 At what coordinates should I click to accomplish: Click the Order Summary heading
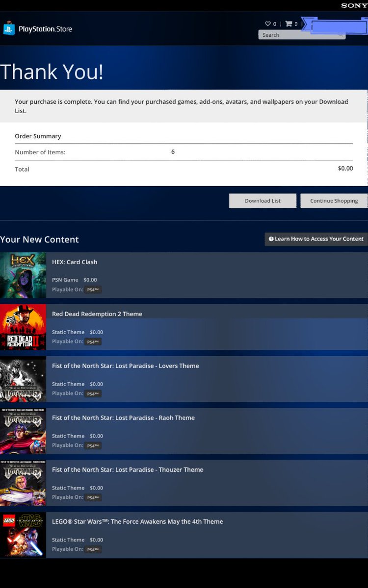coord(38,136)
